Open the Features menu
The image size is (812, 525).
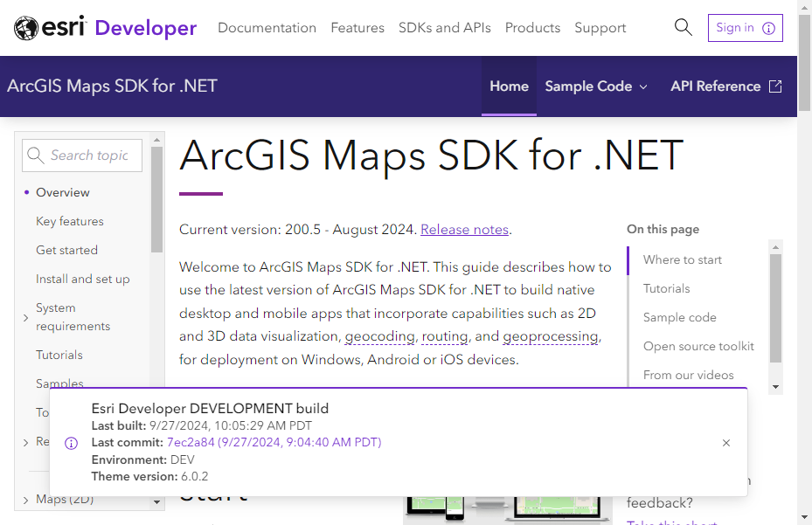(x=357, y=27)
